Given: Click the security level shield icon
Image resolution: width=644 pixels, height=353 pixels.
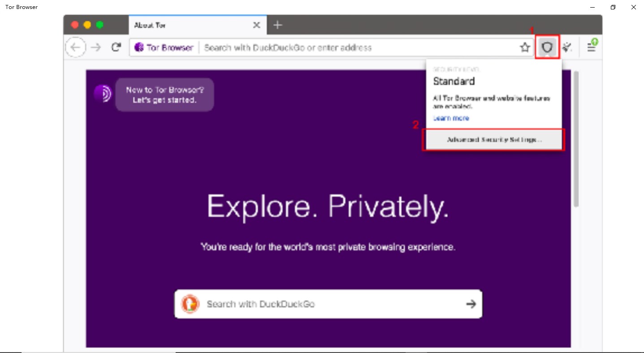Looking at the screenshot, I should point(547,47).
